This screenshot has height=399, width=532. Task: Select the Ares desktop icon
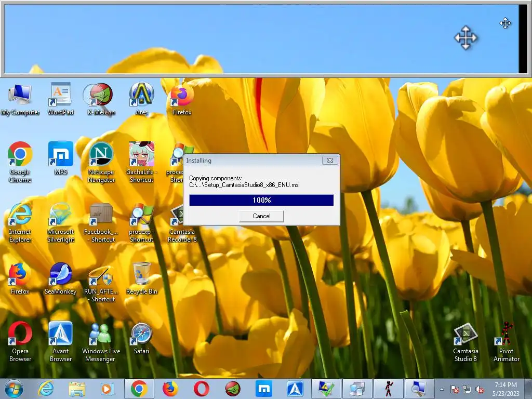(141, 99)
